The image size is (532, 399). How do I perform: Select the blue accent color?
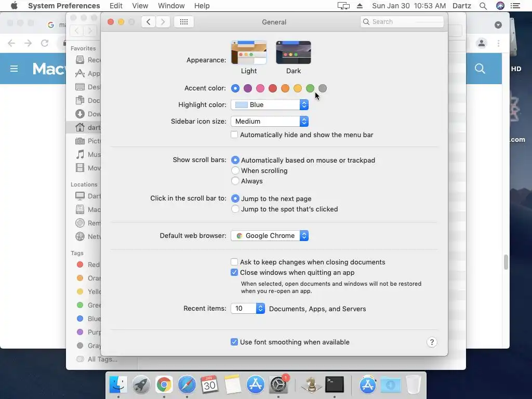[x=235, y=88]
